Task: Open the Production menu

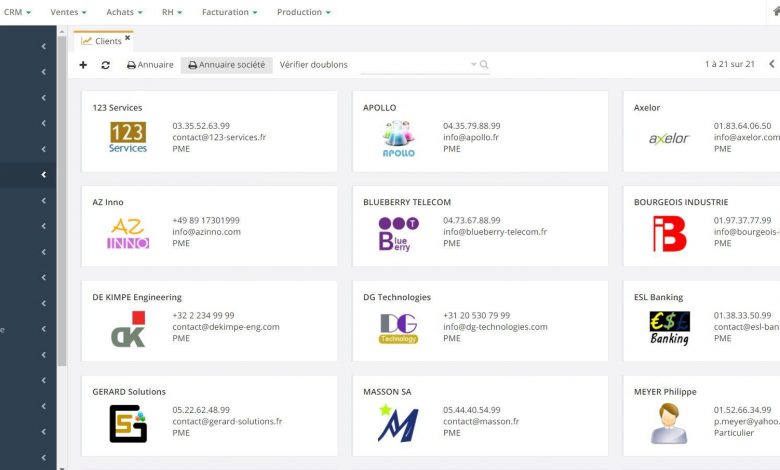Action: coord(303,12)
